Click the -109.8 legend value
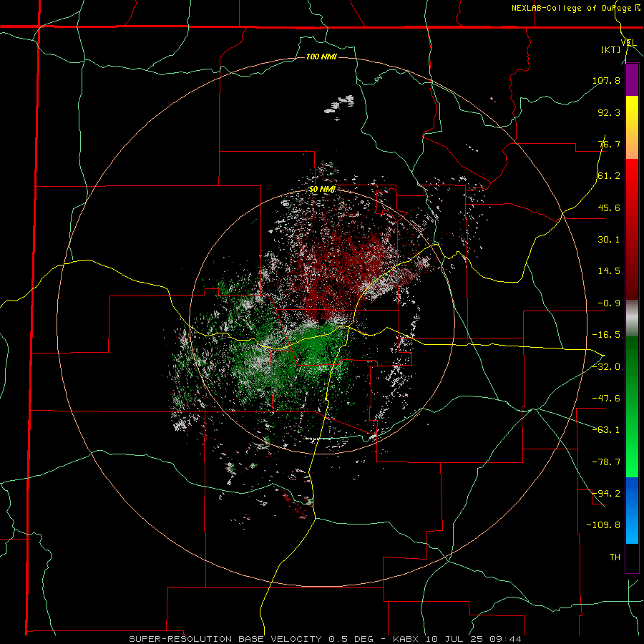Viewport: 644px width, 644px height. pyautogui.click(x=604, y=525)
